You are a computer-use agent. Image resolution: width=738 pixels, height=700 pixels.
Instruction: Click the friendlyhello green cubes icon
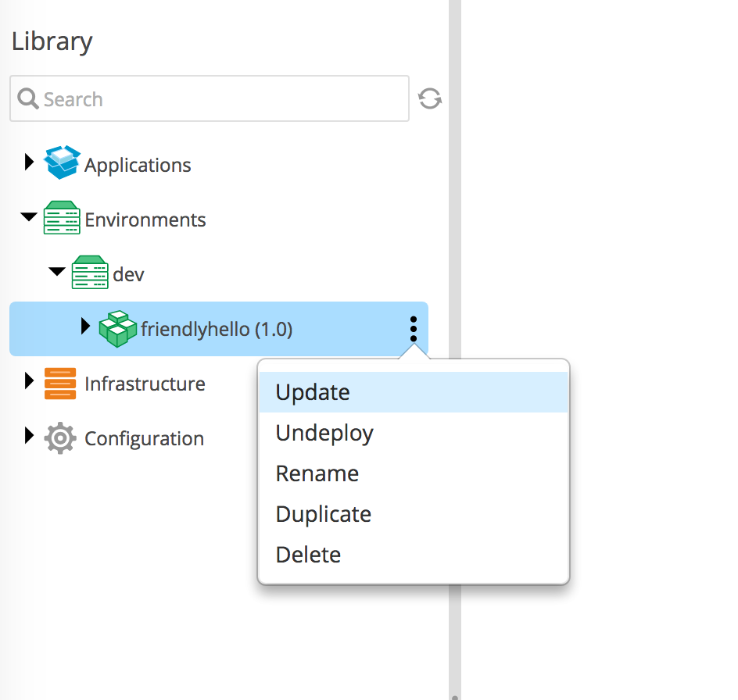click(x=118, y=328)
